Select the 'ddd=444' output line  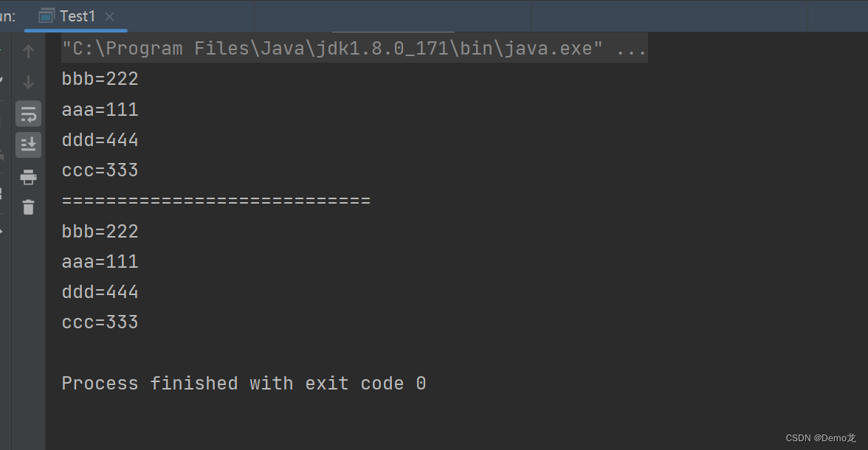tap(100, 139)
